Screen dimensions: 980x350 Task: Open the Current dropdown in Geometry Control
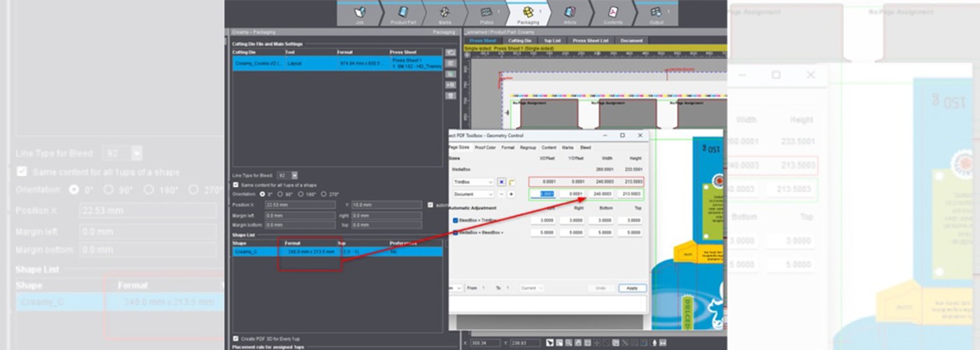(532, 288)
